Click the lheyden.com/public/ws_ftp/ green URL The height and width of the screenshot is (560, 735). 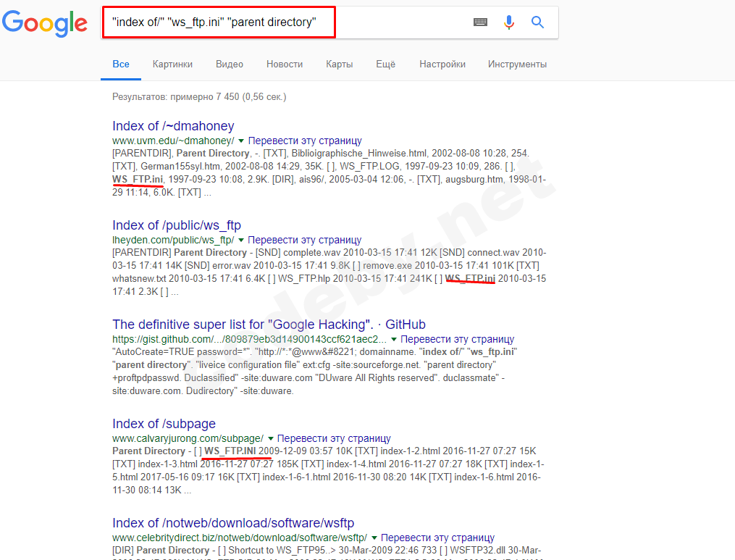(173, 240)
